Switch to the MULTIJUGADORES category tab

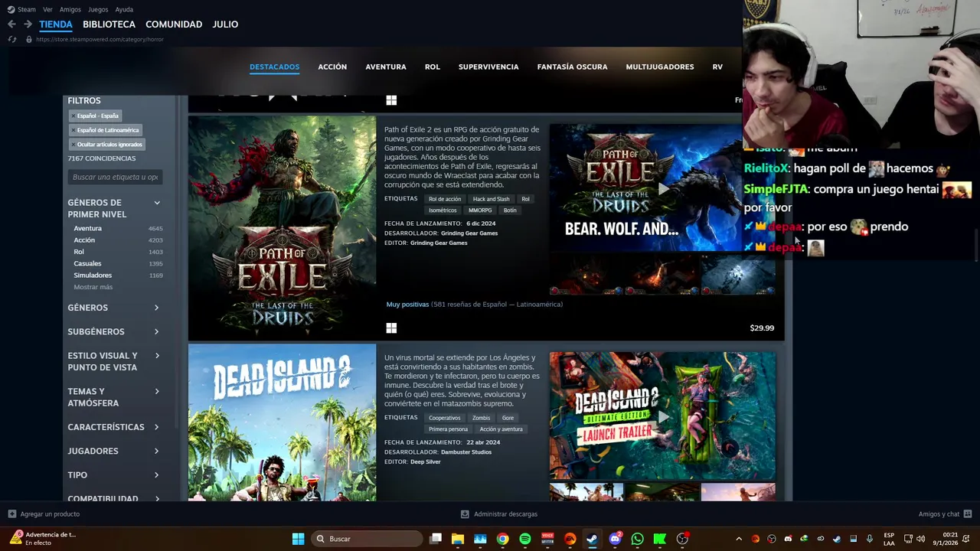tap(660, 67)
